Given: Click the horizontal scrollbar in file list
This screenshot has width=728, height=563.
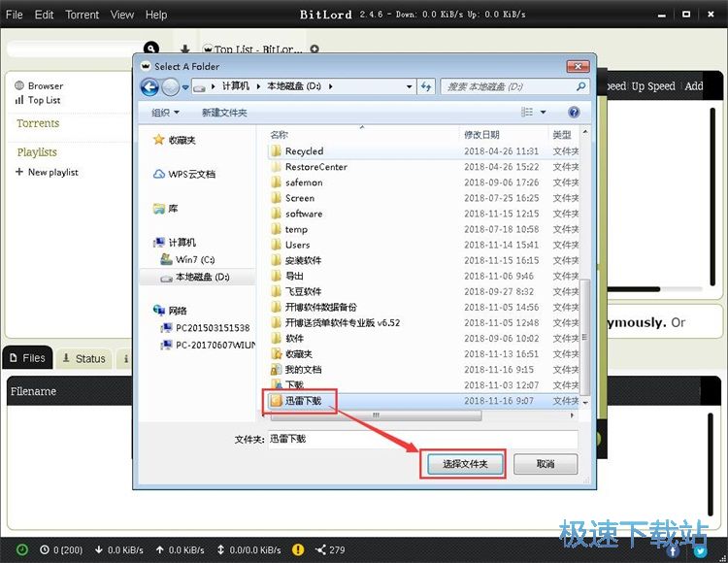Looking at the screenshot, I should 376,415.
